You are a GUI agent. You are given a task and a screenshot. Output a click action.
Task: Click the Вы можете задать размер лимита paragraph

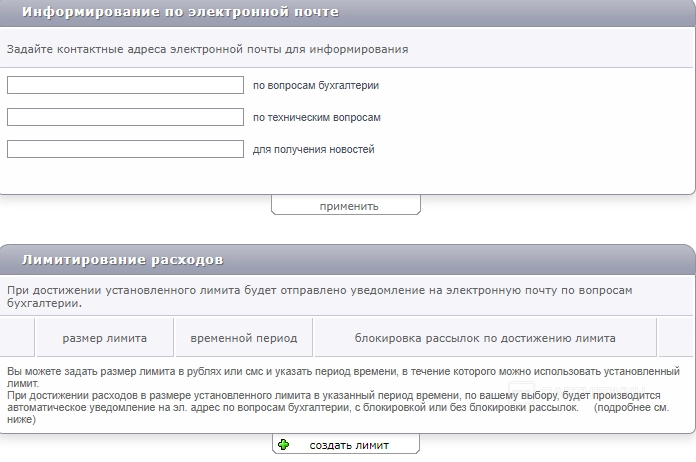340,372
